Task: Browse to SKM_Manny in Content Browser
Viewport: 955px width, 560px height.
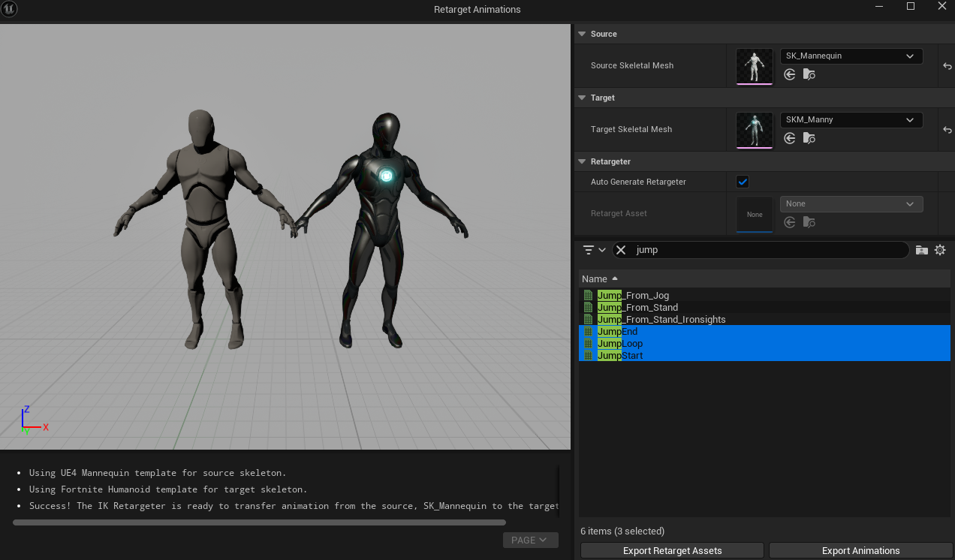Action: click(809, 138)
